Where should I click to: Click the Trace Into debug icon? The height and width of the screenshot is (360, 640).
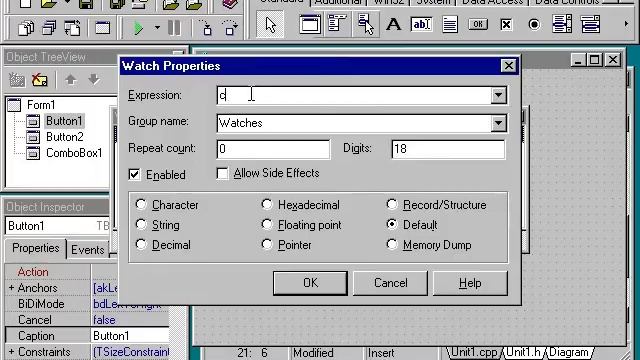click(x=206, y=28)
